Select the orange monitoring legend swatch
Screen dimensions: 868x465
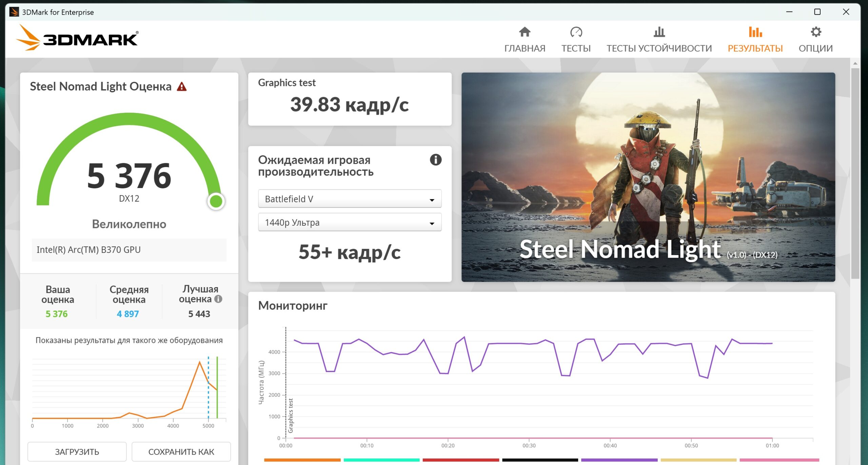point(302,460)
